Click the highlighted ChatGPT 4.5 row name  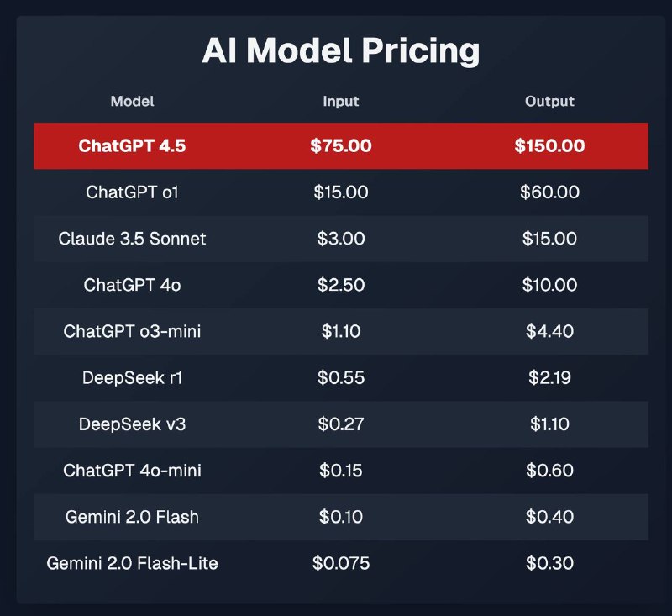(132, 145)
